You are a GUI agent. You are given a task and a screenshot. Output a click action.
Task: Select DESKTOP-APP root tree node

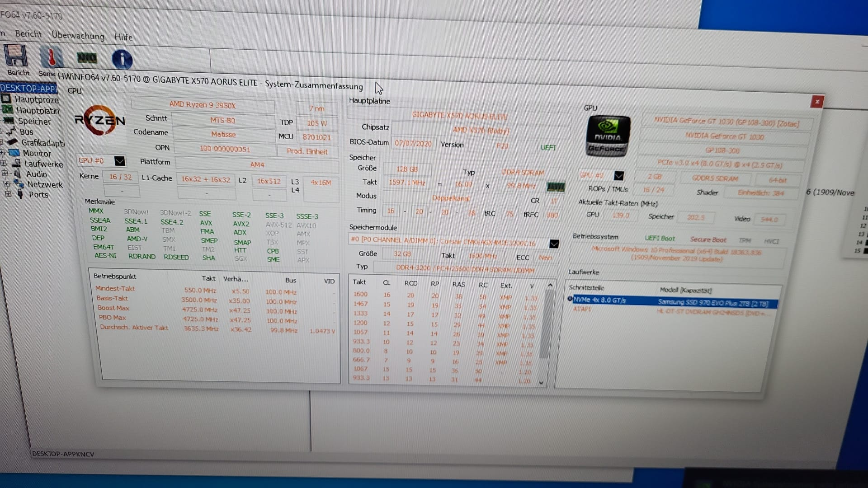(29, 88)
